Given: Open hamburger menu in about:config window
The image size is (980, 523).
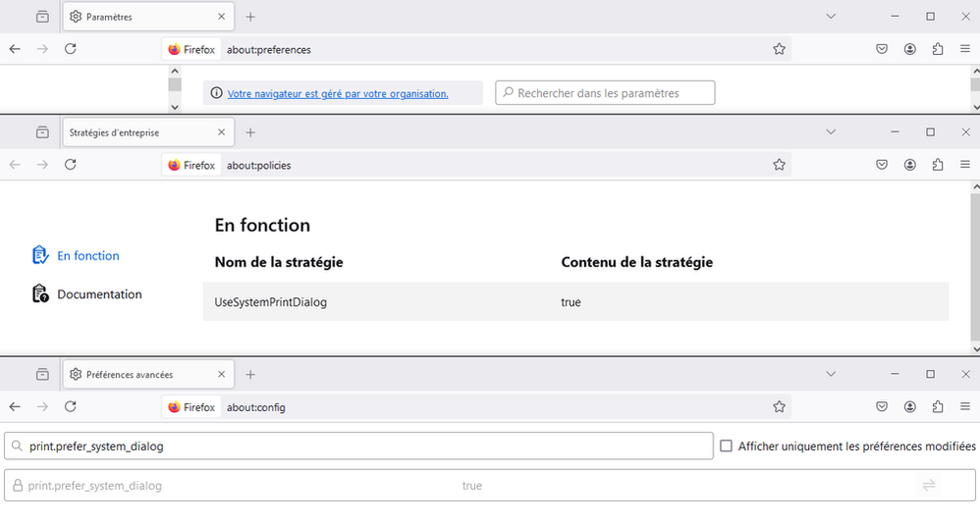Looking at the screenshot, I should pyautogui.click(x=965, y=407).
